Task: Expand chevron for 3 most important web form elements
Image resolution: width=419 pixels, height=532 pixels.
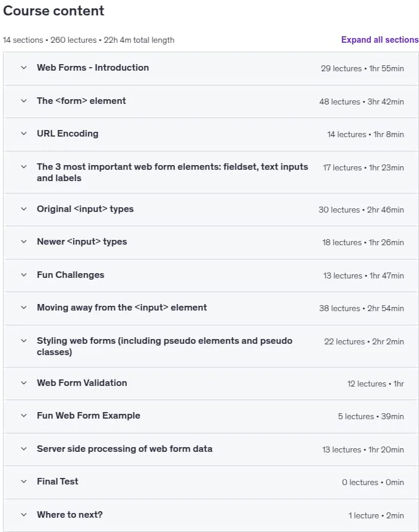Action: (24, 167)
